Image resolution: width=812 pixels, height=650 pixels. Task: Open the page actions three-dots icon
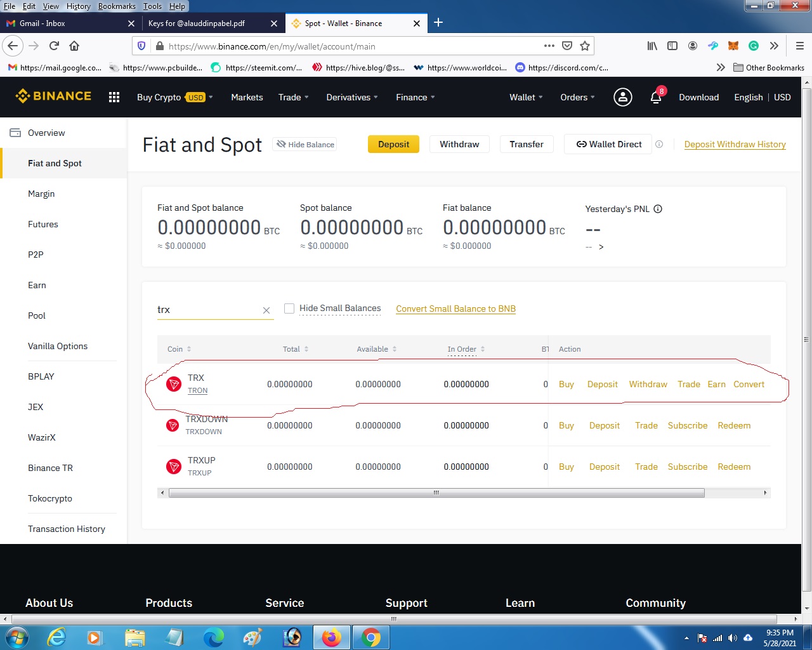pyautogui.click(x=549, y=46)
